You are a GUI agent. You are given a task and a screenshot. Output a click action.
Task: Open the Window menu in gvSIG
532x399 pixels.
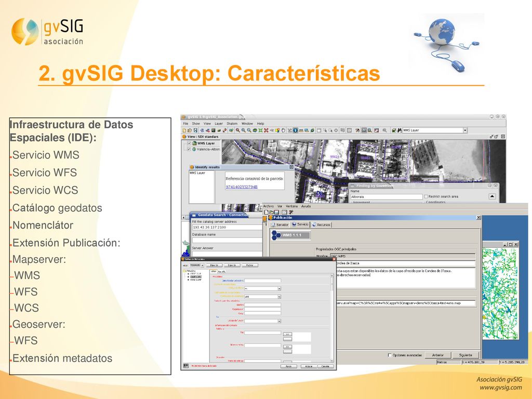click(x=247, y=124)
